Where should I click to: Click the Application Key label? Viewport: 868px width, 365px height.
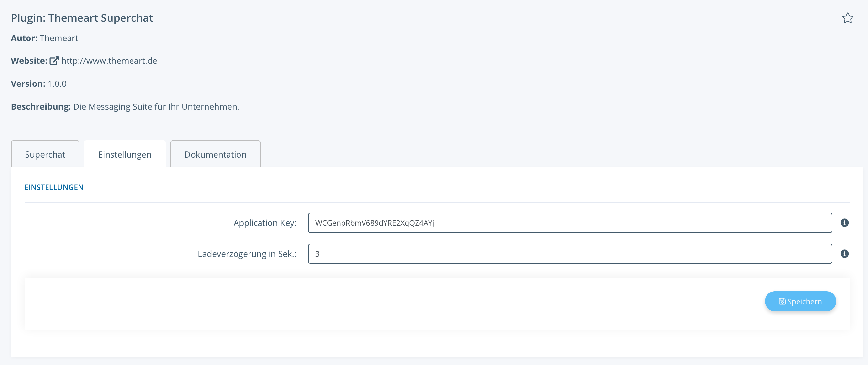265,223
